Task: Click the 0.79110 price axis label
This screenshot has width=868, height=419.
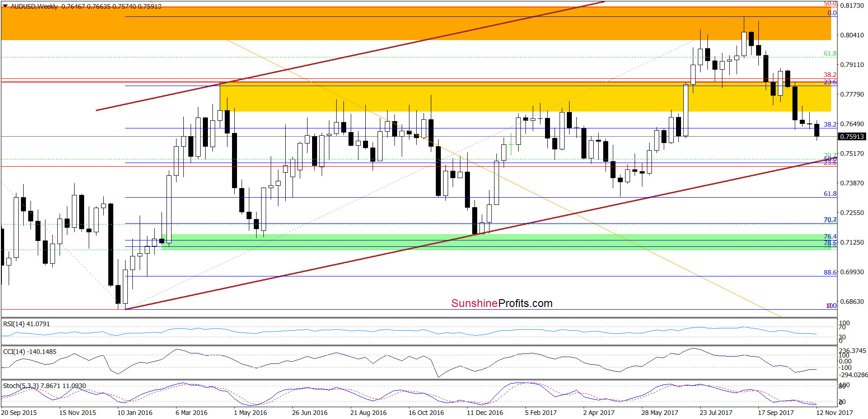Action: point(852,65)
